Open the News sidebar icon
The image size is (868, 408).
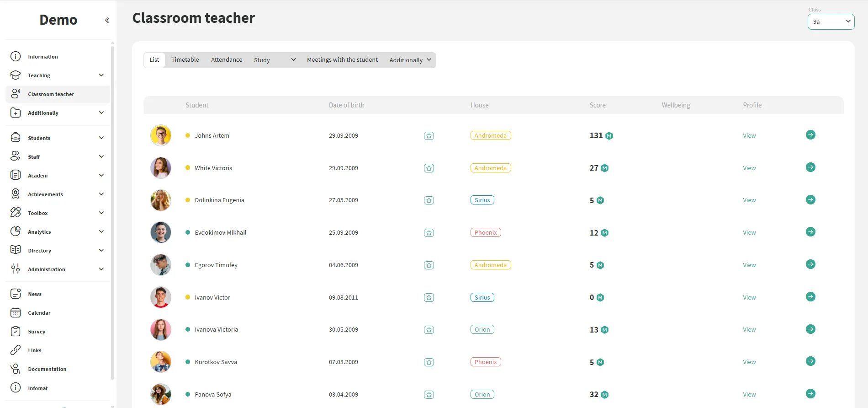(x=16, y=294)
